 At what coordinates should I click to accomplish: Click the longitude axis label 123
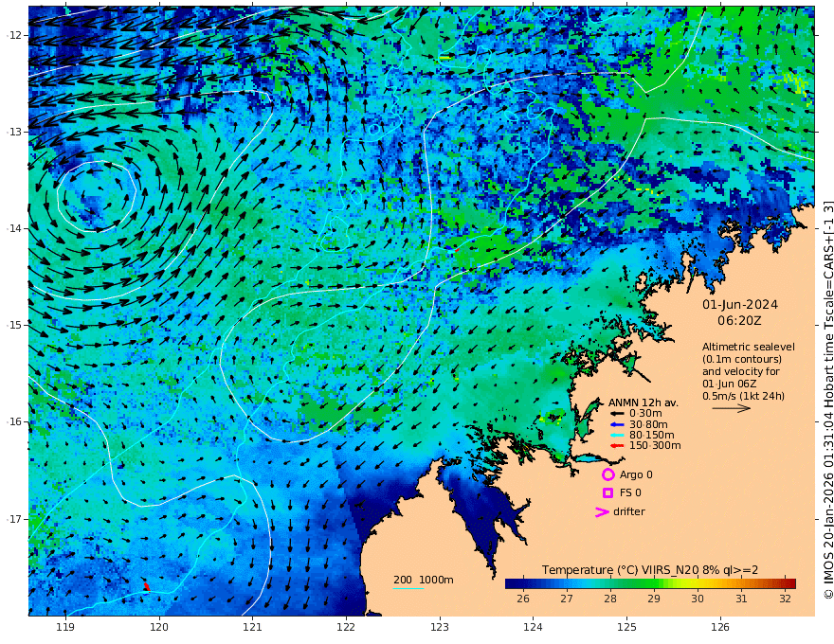440,627
